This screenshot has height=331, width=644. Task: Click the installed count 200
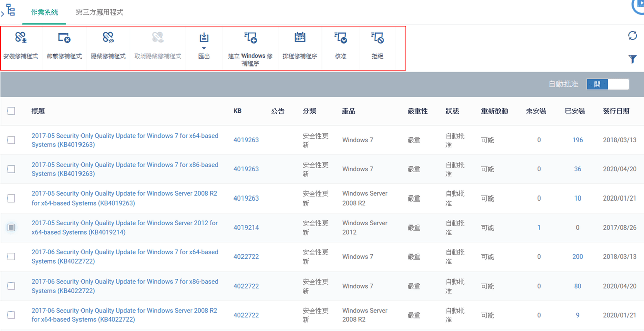pos(578,257)
